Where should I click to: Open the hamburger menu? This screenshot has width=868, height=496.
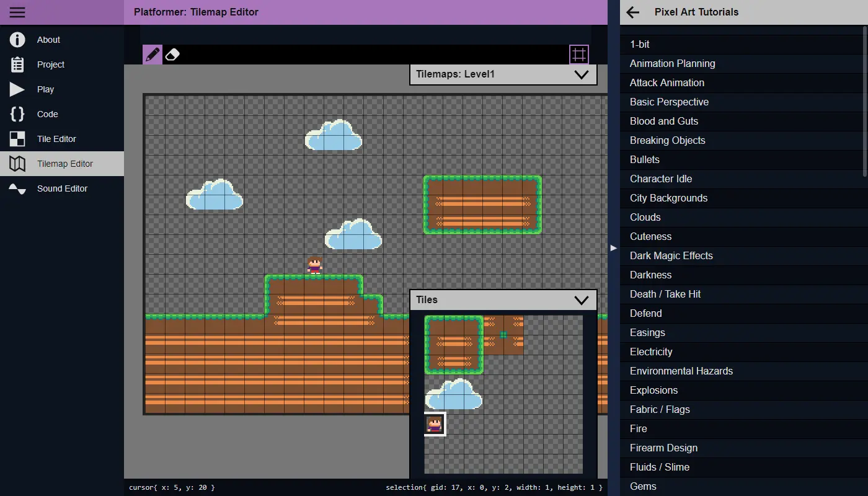(17, 12)
